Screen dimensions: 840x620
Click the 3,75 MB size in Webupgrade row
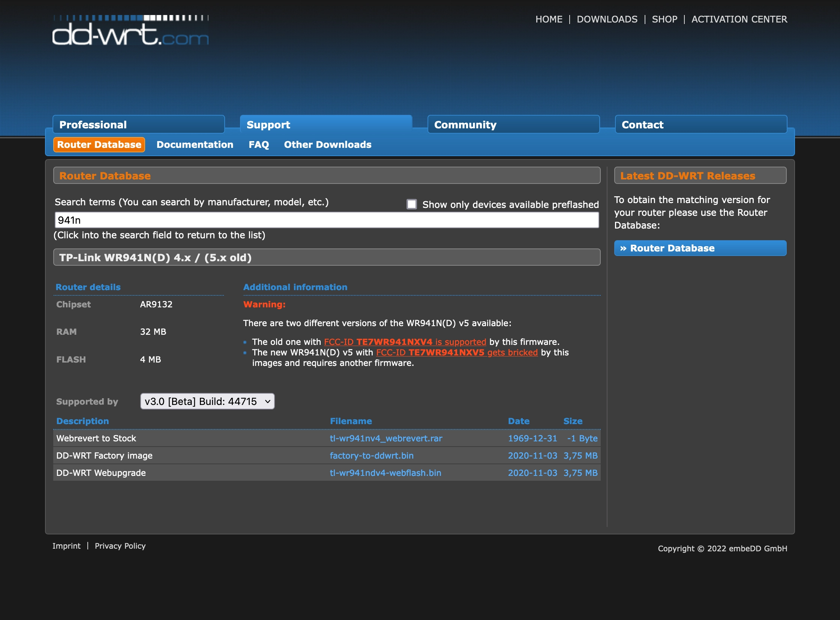point(580,473)
